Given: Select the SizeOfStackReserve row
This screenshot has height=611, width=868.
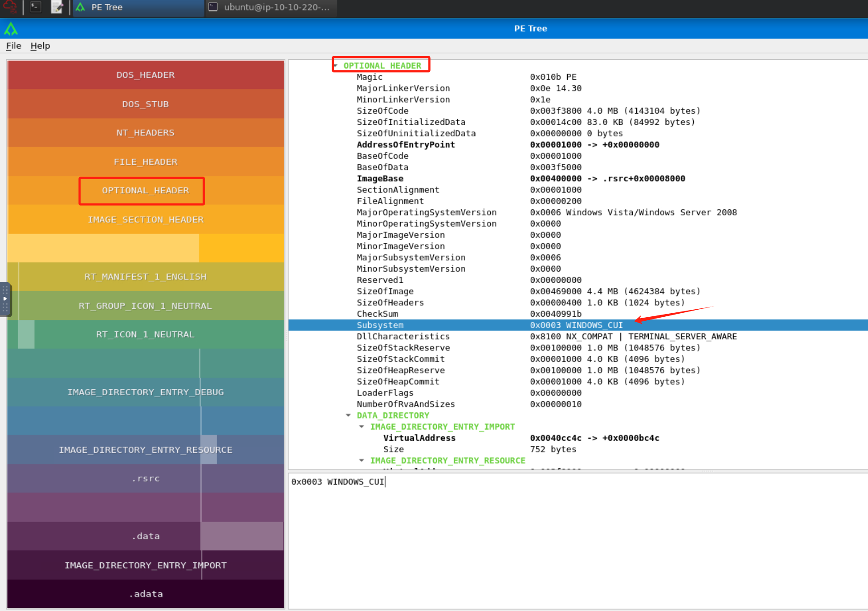Looking at the screenshot, I should pyautogui.click(x=578, y=348).
